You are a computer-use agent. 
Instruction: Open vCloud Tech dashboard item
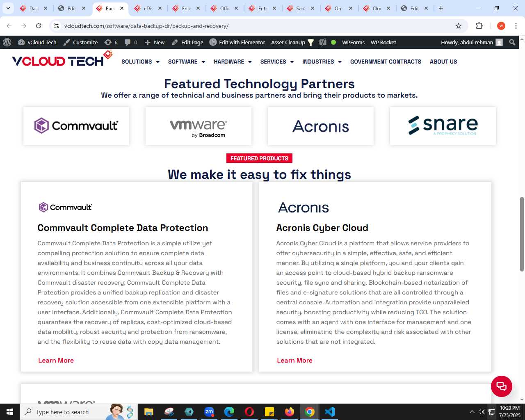pos(37,42)
